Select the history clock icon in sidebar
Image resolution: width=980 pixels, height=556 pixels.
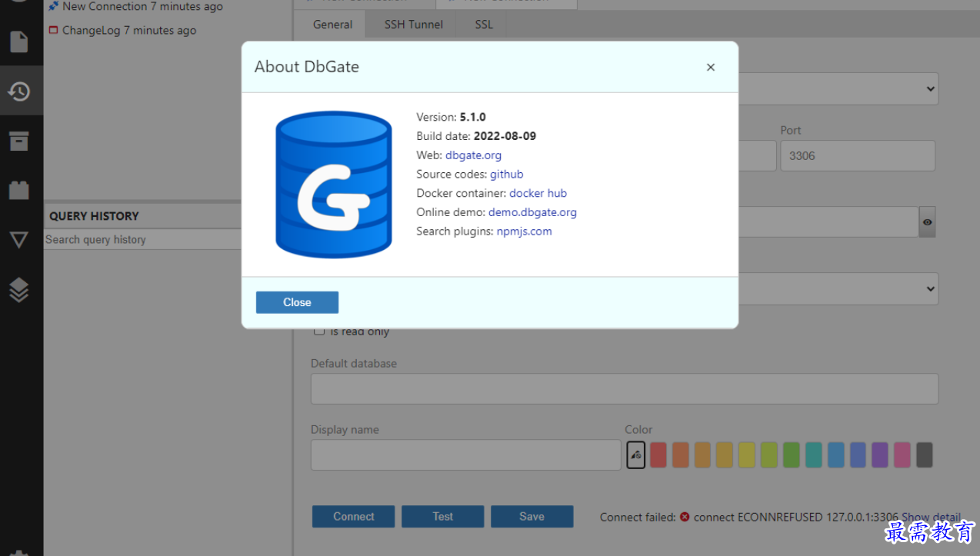point(19,92)
